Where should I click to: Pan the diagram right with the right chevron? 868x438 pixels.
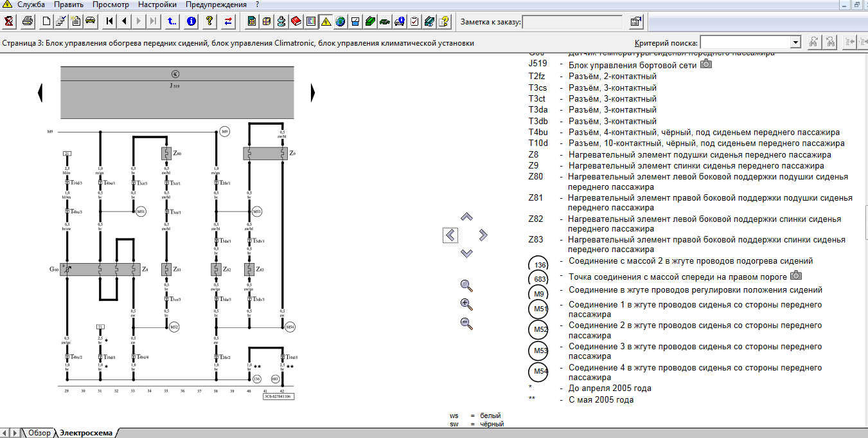(x=483, y=235)
